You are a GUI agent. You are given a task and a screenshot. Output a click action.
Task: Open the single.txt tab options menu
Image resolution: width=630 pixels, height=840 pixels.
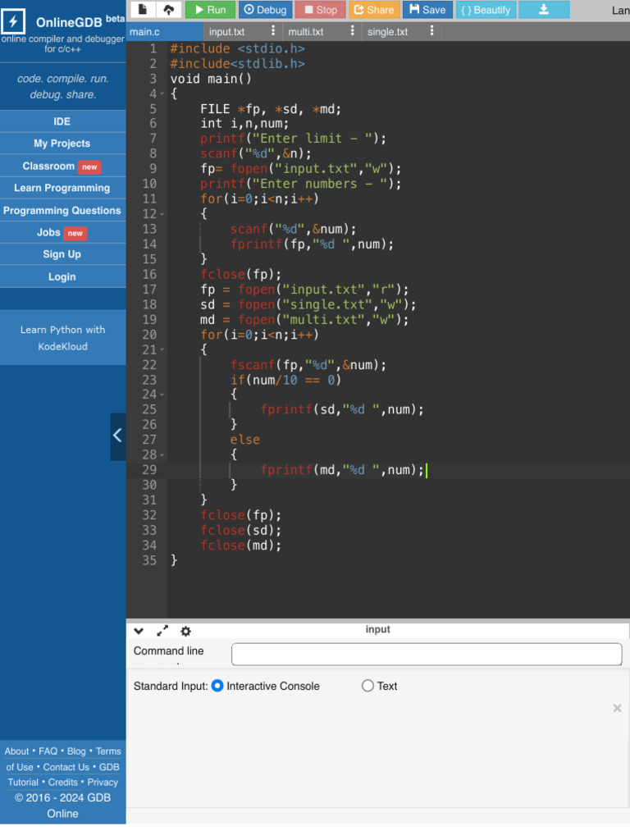[x=431, y=31]
